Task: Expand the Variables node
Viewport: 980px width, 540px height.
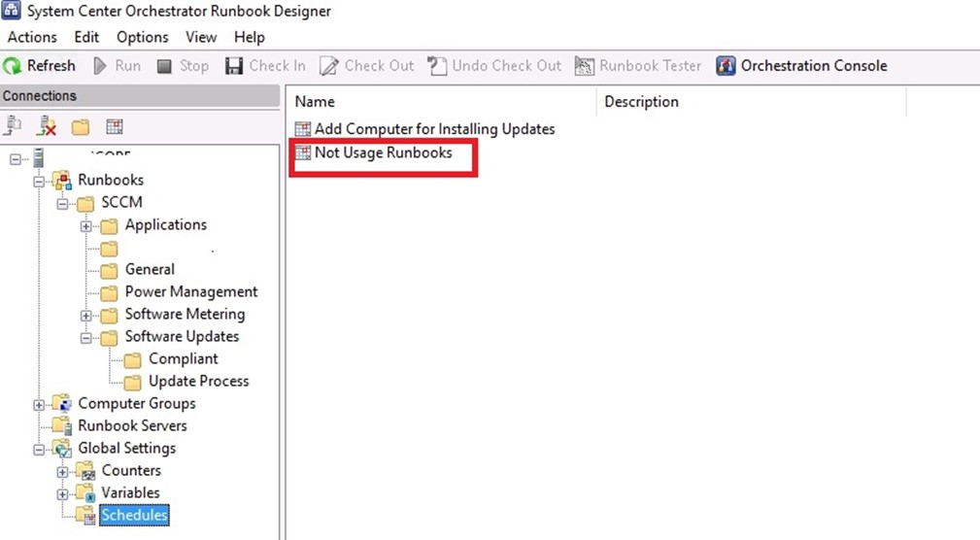Action: 62,494
